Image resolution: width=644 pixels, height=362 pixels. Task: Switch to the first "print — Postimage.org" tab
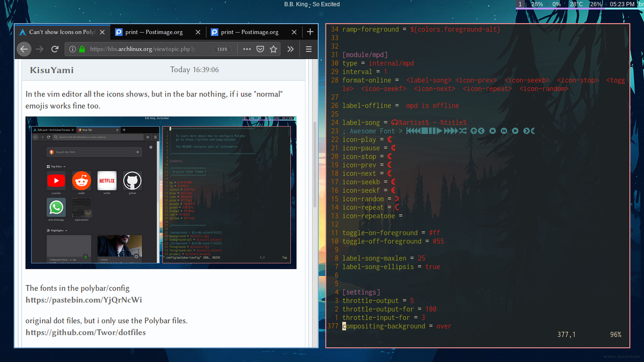pos(153,32)
